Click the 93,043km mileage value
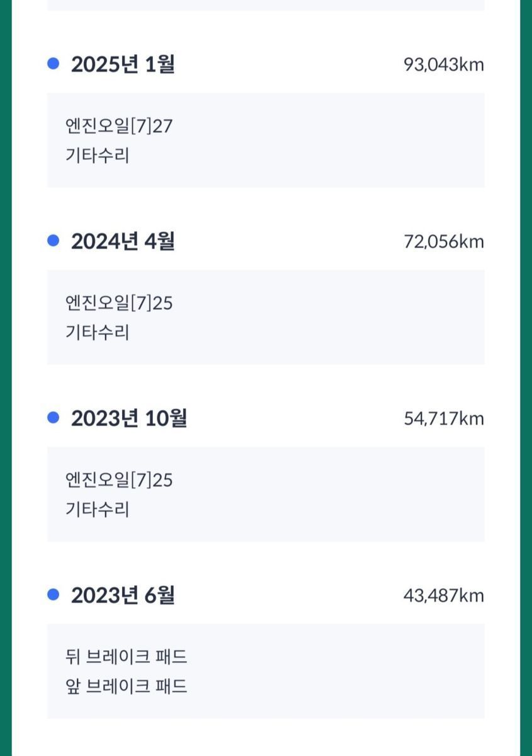This screenshot has width=532, height=756. (x=444, y=64)
